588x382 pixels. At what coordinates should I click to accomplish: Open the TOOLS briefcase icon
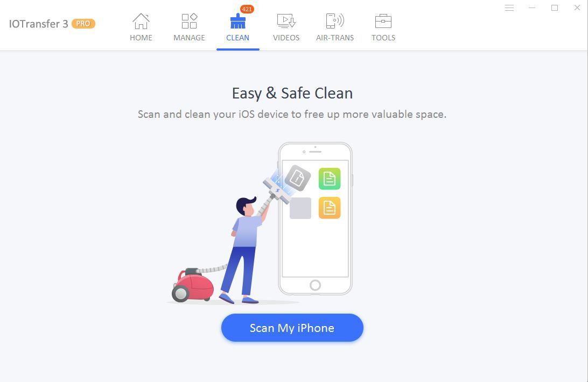[x=383, y=21]
